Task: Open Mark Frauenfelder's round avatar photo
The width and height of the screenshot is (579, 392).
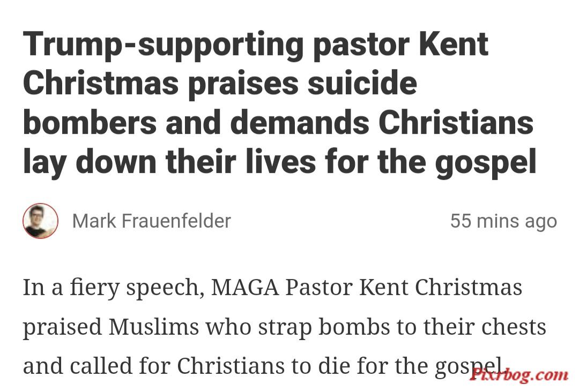Action: click(41, 221)
